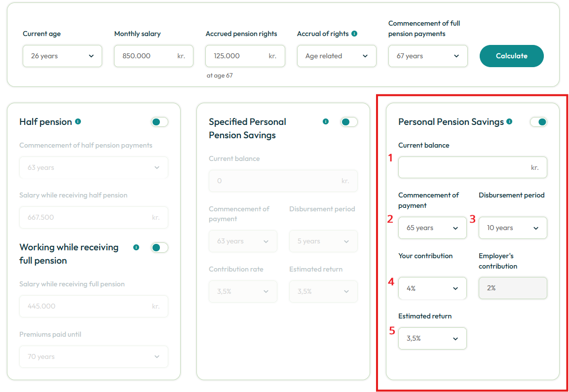This screenshot has width=569, height=392.
Task: Click info icon next to Accrual of rights
Action: [354, 34]
